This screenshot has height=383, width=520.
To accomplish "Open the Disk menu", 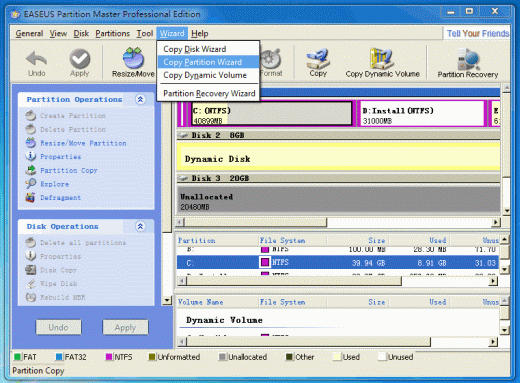I will click(81, 33).
